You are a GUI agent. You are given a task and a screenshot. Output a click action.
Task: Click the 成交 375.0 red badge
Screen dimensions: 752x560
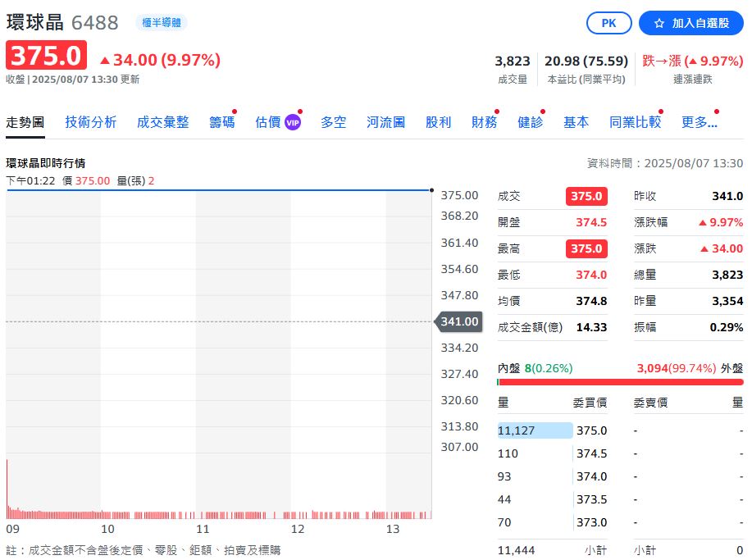(x=586, y=196)
